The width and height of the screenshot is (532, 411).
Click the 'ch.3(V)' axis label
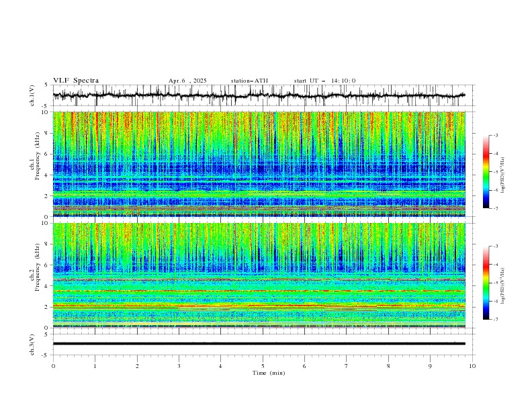[32, 345]
